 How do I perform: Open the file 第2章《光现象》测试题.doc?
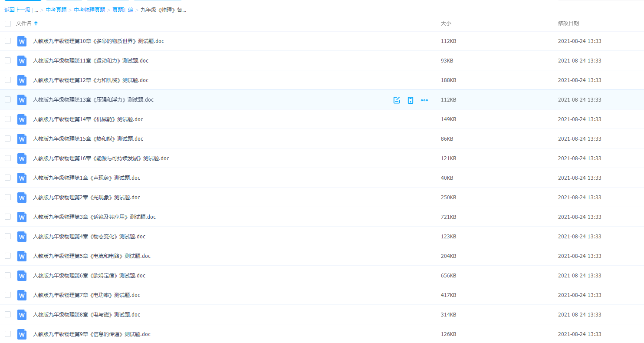[86, 198]
